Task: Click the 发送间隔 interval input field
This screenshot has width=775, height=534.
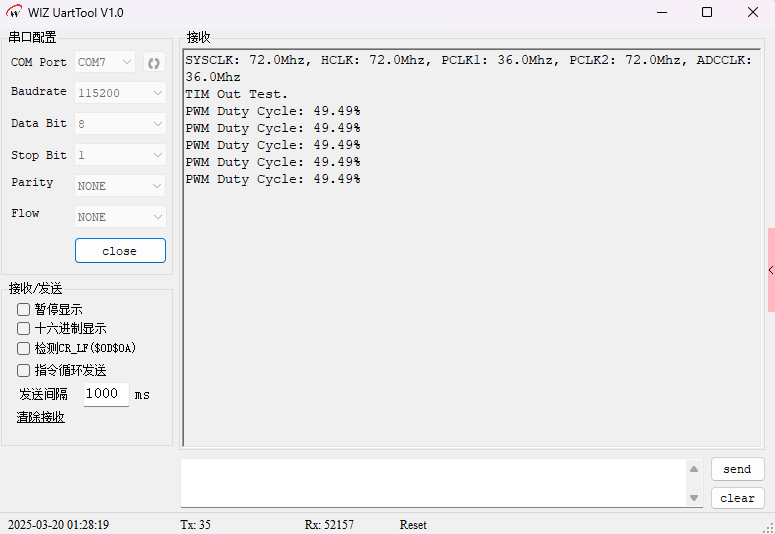Action: (x=106, y=394)
